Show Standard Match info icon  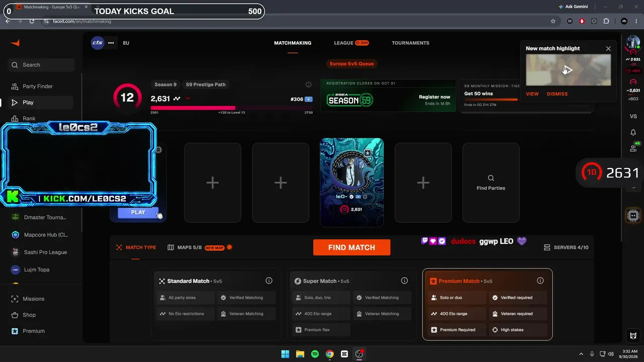(269, 281)
